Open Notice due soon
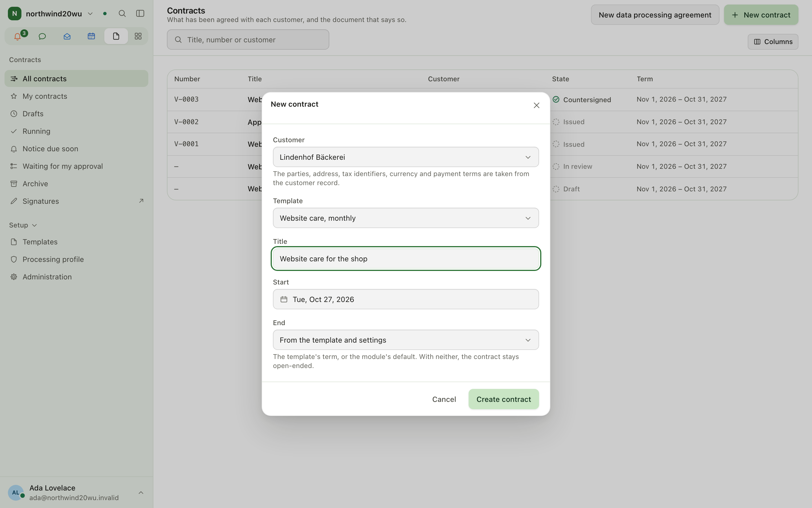Viewport: 812px width, 508px height. pos(76,148)
